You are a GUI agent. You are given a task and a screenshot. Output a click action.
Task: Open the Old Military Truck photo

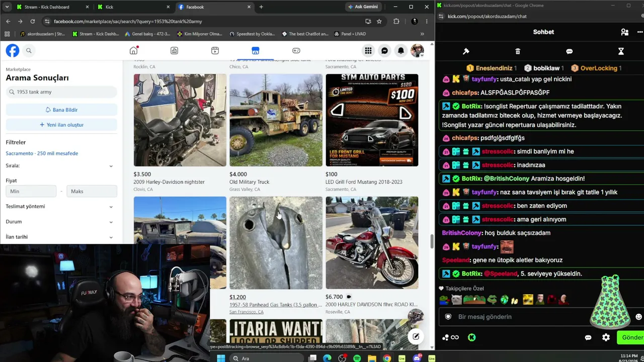276,120
